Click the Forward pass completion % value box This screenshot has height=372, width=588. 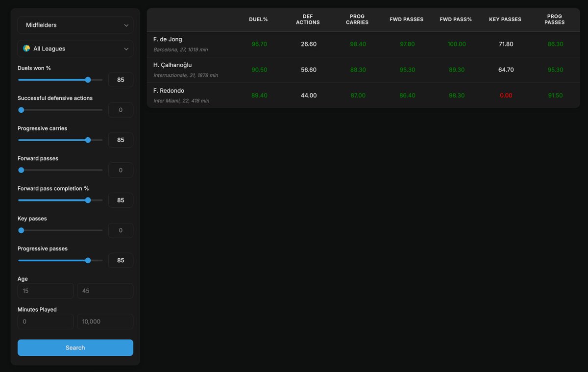click(121, 200)
